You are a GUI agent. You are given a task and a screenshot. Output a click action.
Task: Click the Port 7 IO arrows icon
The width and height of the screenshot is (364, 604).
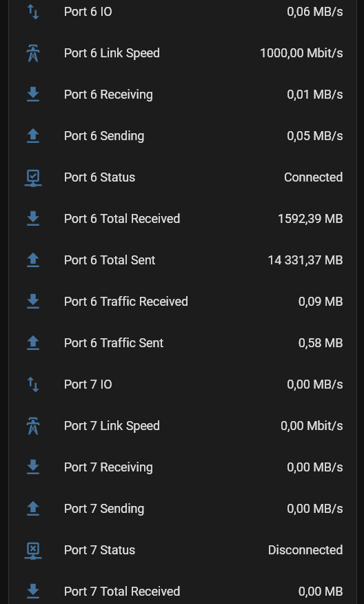33,384
